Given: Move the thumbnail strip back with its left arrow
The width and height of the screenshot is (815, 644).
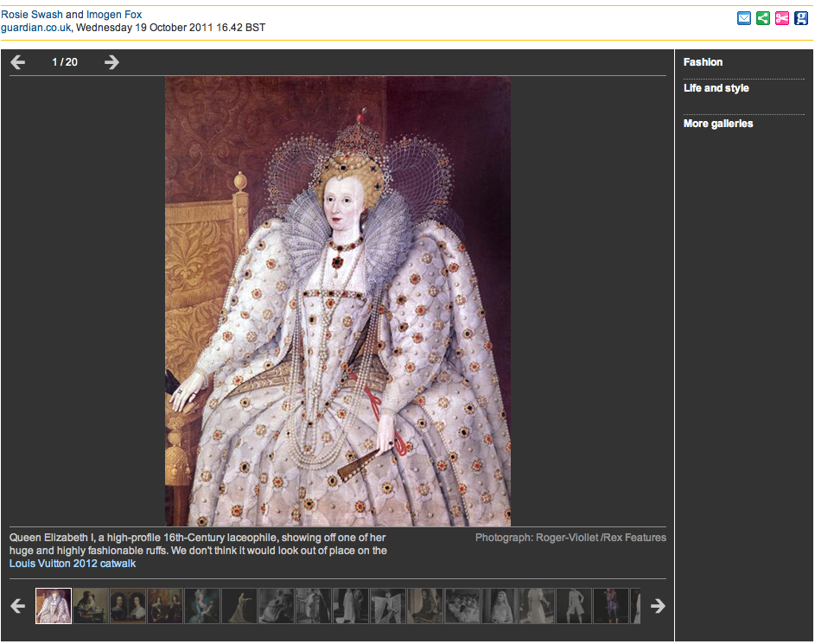Looking at the screenshot, I should 17,606.
